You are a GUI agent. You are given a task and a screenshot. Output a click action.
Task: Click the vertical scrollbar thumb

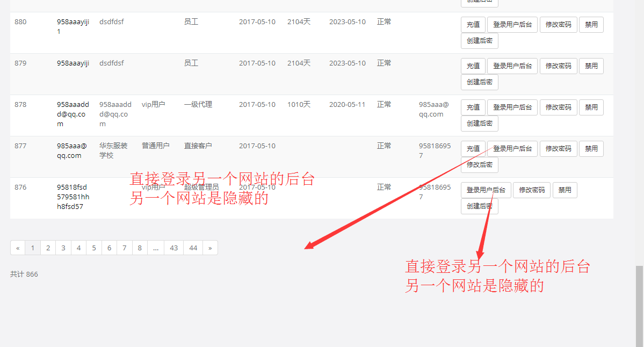pyautogui.click(x=639, y=306)
